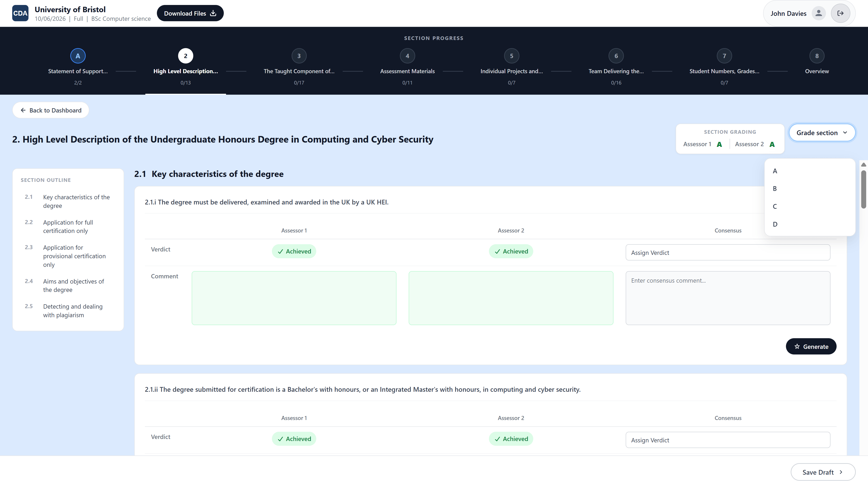Click Download Files button
Image resolution: width=868 pixels, height=488 pixels.
click(190, 13)
